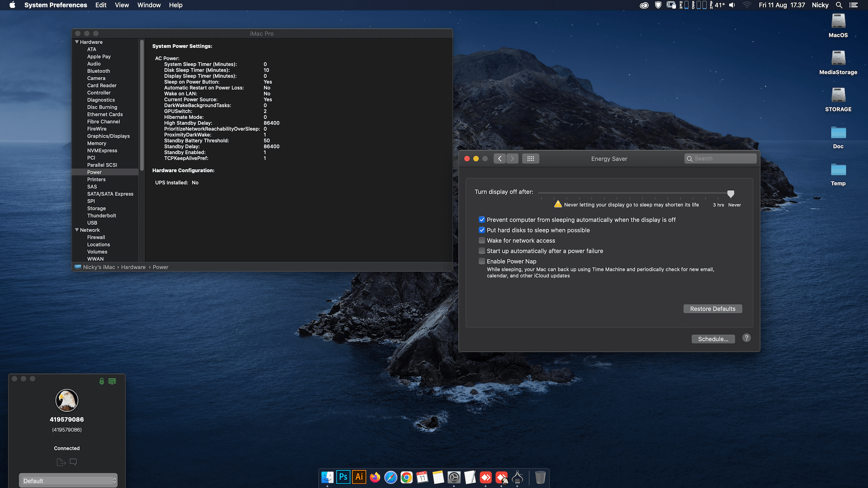Image resolution: width=868 pixels, height=488 pixels.
Task: Select Storage in the hardware list
Action: (x=96, y=208)
